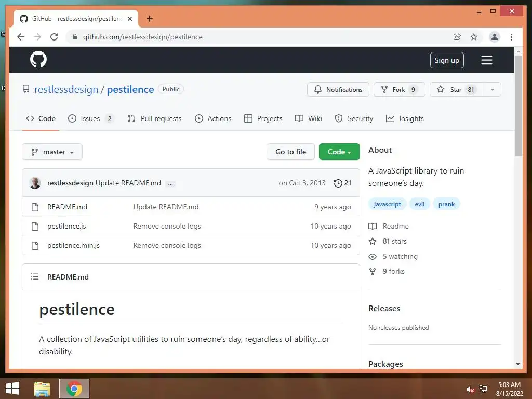Open Windows Start menu

click(12, 389)
